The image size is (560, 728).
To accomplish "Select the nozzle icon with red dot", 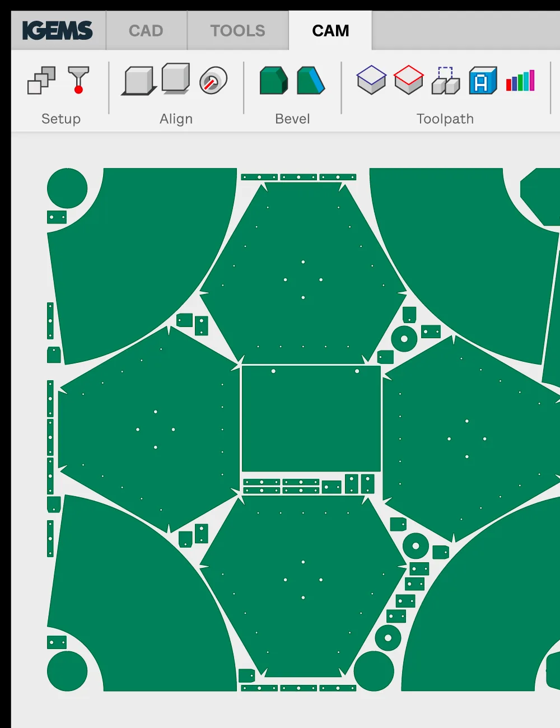I will tap(78, 80).
